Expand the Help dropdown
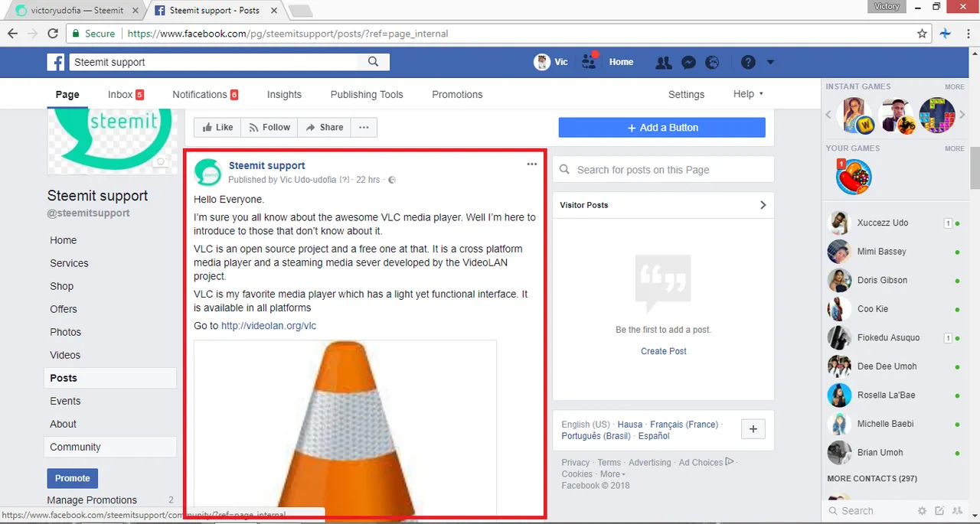Viewport: 980px width, 524px height. pos(748,94)
